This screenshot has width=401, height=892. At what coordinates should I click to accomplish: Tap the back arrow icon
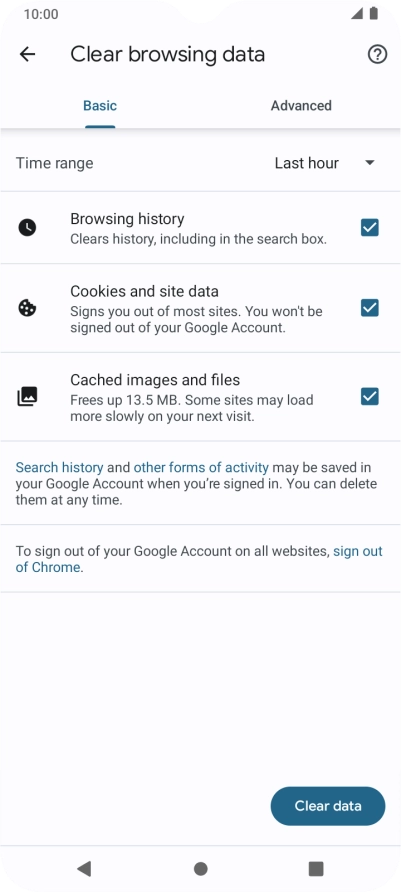[27, 55]
